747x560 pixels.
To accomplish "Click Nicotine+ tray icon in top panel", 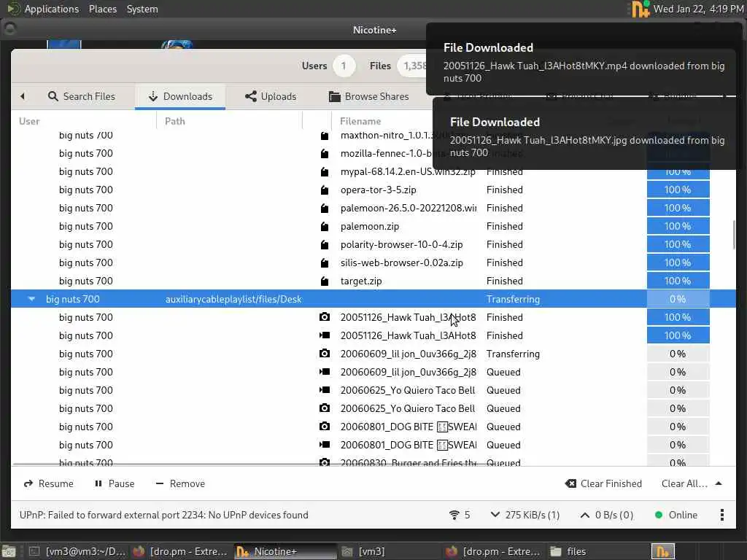I will pyautogui.click(x=640, y=9).
